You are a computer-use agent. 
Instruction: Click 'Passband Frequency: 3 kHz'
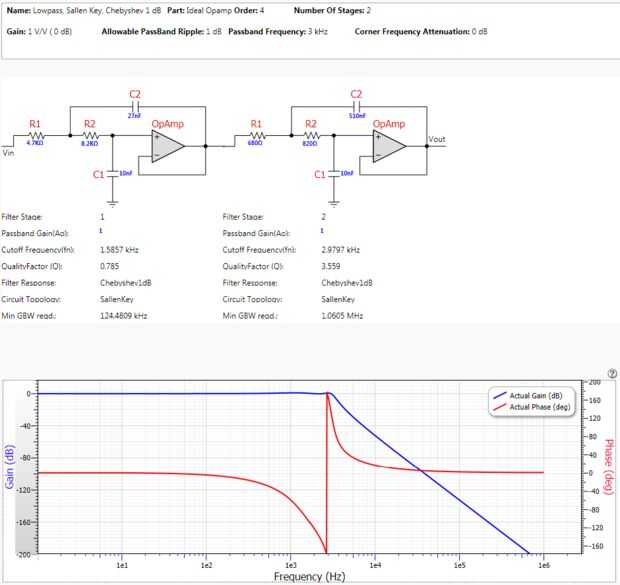278,32
